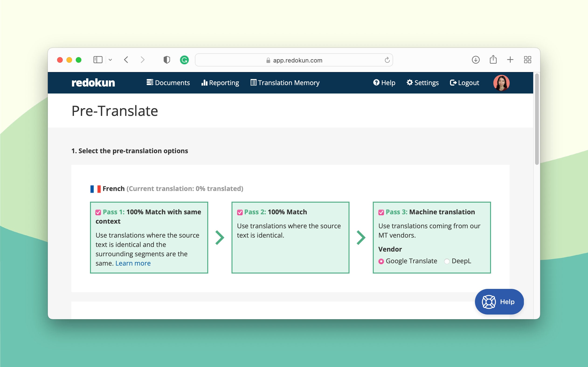
Task: Click browser back navigation arrow
Action: (x=125, y=60)
